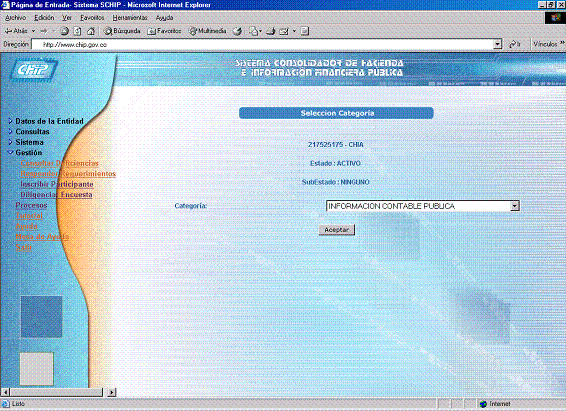
Task: Click the Atrás back arrow icon
Action: click(x=8, y=31)
